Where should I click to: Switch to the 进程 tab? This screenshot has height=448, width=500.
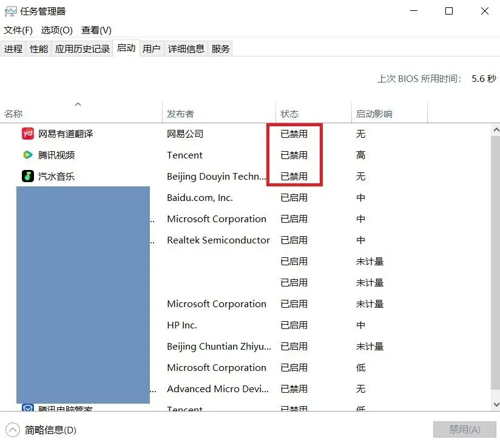point(13,49)
